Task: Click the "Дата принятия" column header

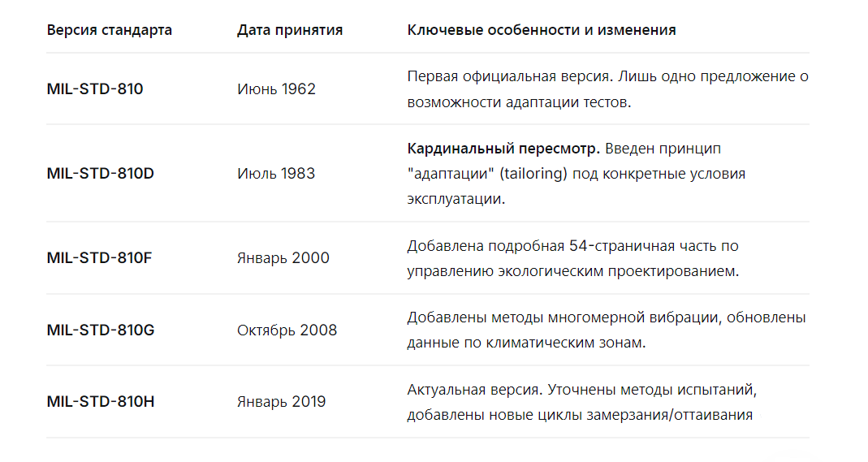Action: [290, 31]
